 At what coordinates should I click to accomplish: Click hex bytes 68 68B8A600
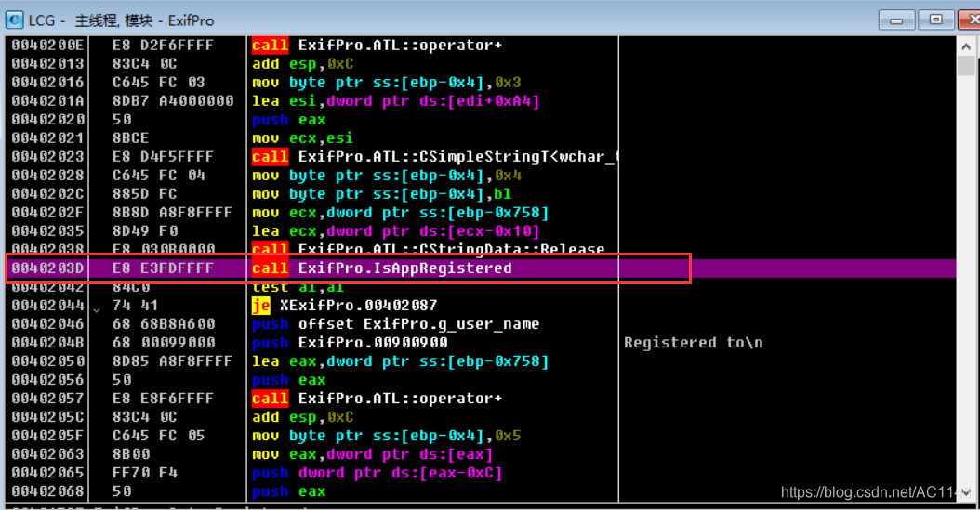(164, 324)
